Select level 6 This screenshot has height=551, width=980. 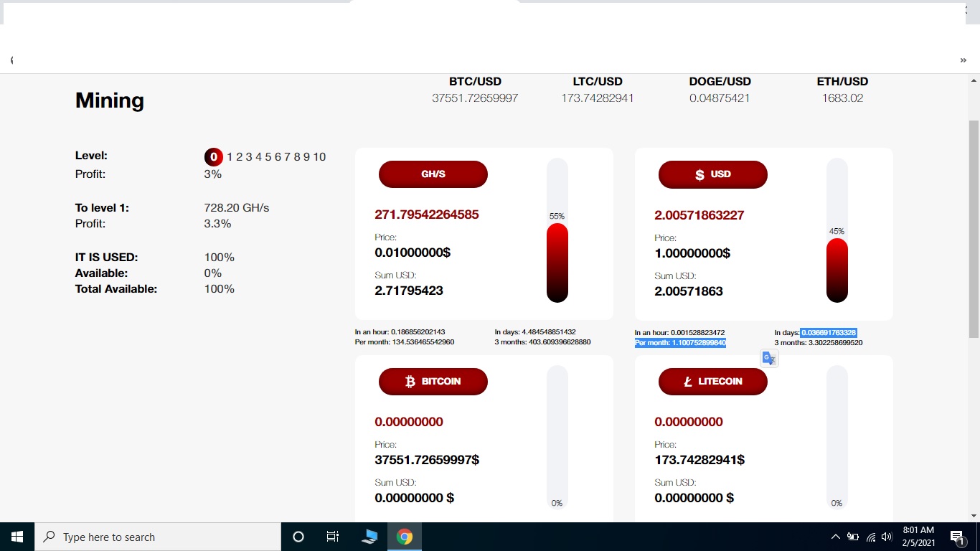click(278, 156)
